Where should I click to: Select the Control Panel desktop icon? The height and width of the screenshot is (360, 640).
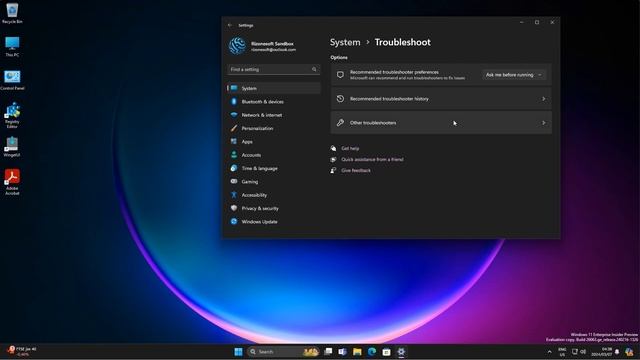[12, 80]
